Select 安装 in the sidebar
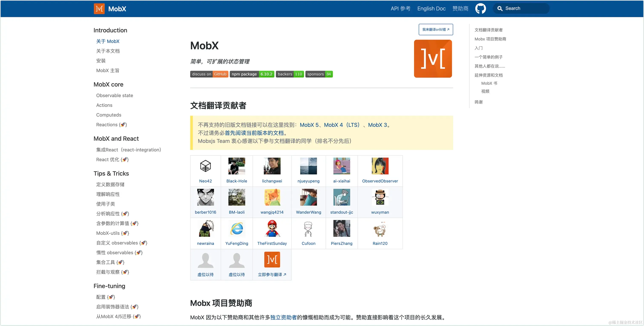This screenshot has width=644, height=326. click(x=101, y=61)
